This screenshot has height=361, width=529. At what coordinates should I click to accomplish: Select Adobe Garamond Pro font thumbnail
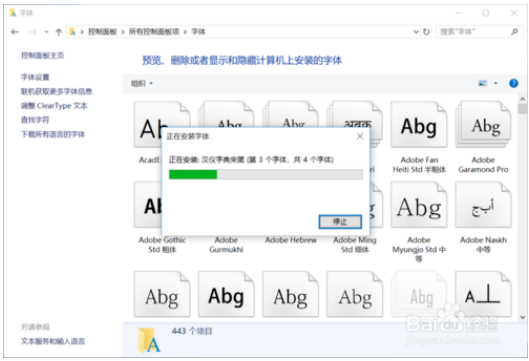point(483,125)
